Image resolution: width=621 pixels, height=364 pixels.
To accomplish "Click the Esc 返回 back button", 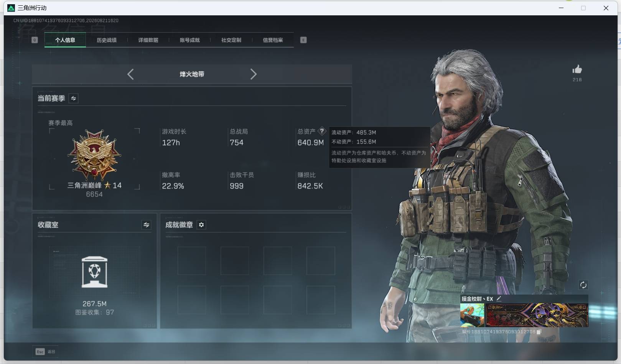I will (45, 351).
